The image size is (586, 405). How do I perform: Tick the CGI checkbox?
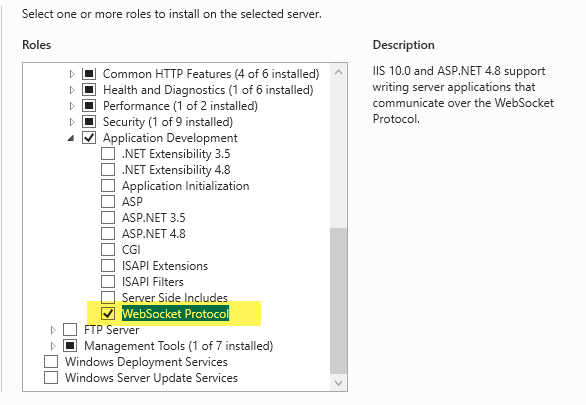[x=108, y=250]
